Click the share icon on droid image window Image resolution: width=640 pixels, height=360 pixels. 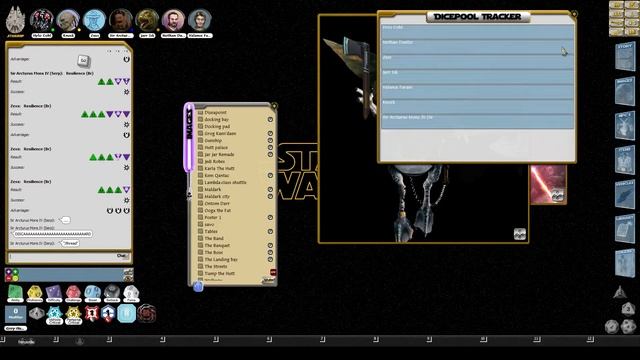pos(520,234)
